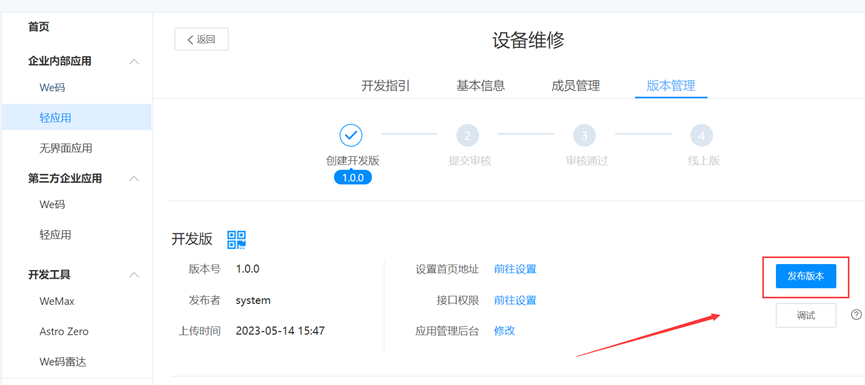
Task: Click the 1.0.0 version badge under step one
Action: point(353,177)
